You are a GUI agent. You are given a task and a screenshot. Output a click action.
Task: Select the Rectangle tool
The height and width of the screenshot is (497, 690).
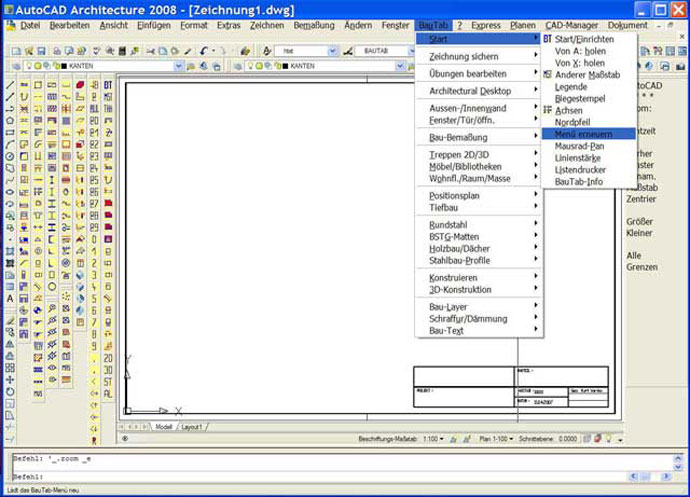coord(10,132)
